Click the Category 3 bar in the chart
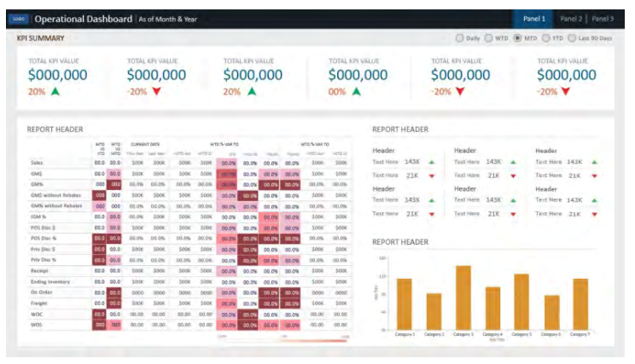This screenshot has width=635, height=364. tap(463, 298)
